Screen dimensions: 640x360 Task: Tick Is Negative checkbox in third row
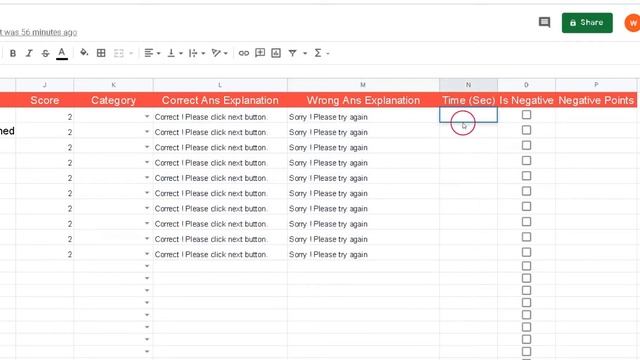[527, 146]
